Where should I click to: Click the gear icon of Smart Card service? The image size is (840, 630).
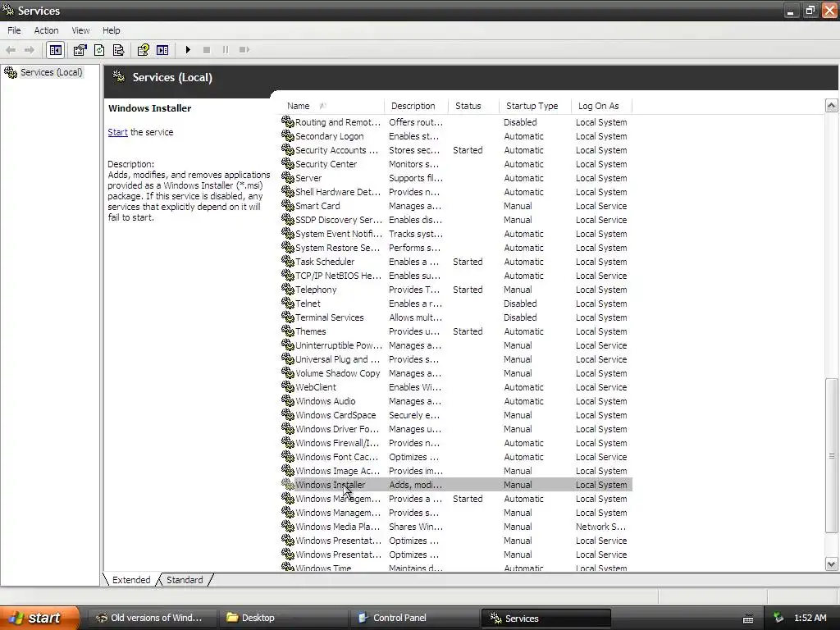[288, 206]
